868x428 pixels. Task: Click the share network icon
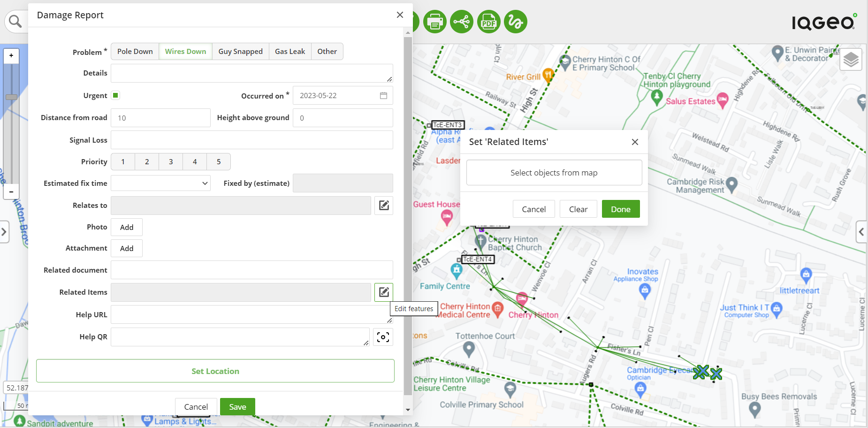point(462,22)
